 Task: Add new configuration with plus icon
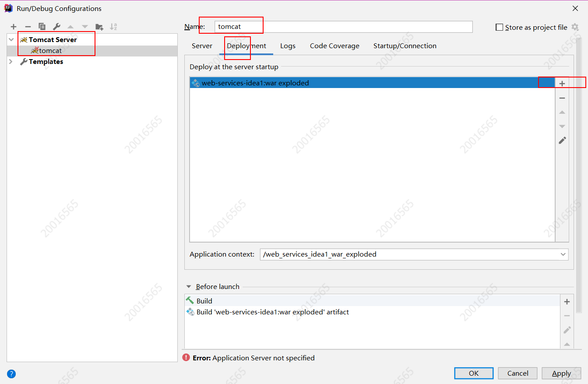(14, 27)
